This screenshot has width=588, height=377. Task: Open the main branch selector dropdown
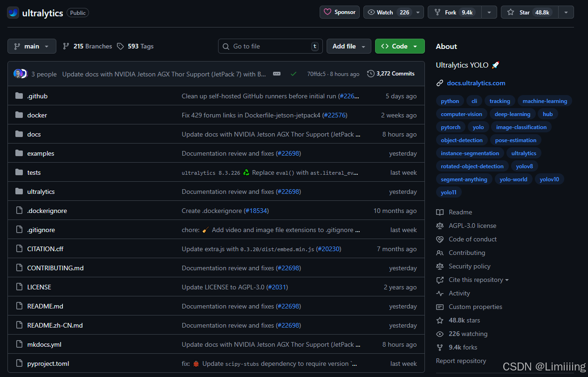point(32,46)
